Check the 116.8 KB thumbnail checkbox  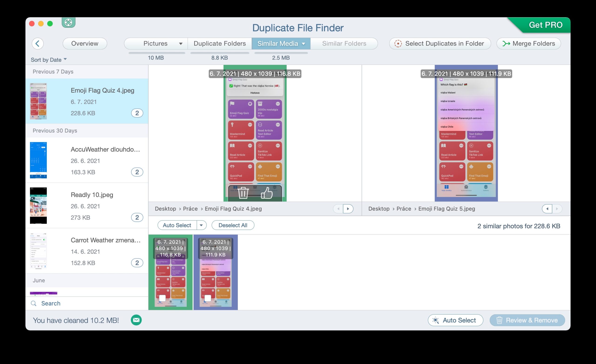click(x=162, y=298)
